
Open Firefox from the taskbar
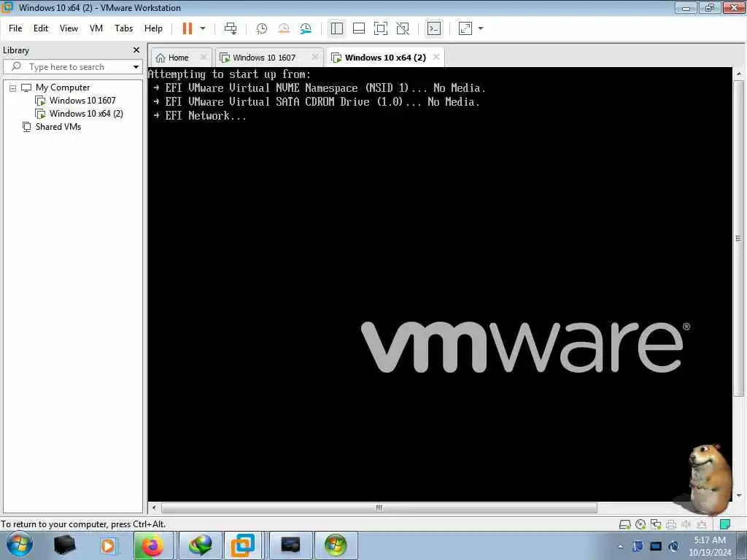coord(153,545)
